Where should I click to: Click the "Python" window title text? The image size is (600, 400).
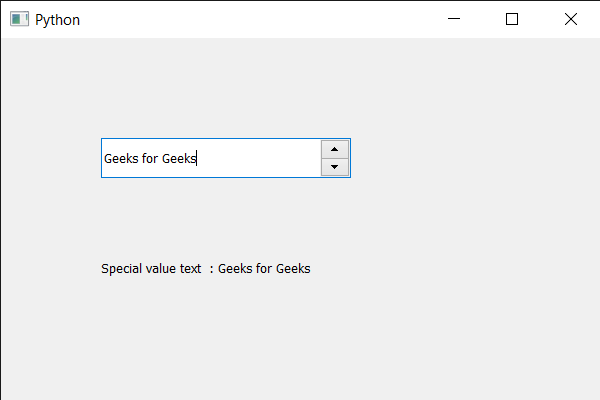[x=57, y=19]
